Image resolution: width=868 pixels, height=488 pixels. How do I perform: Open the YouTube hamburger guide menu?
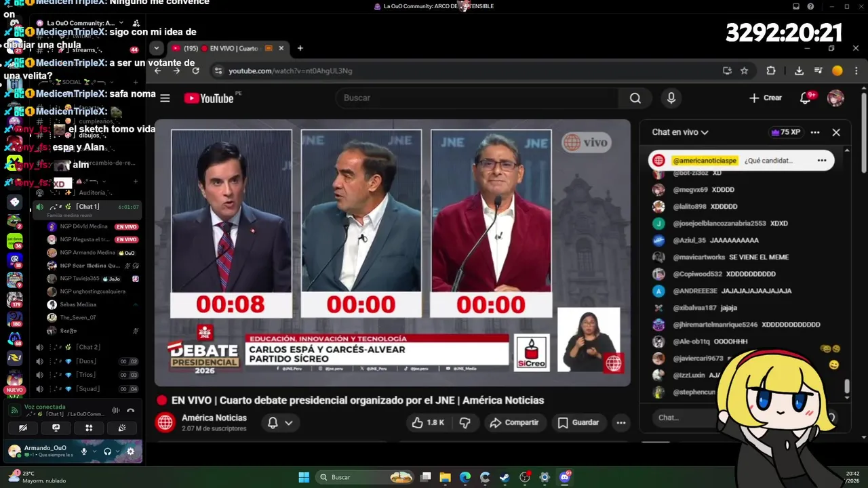tap(165, 98)
